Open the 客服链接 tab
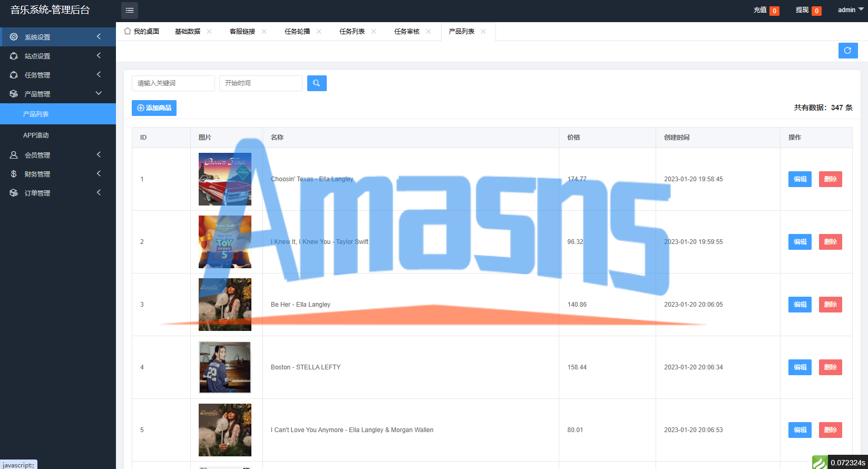Screen dimensions: 868x469 click(242, 32)
